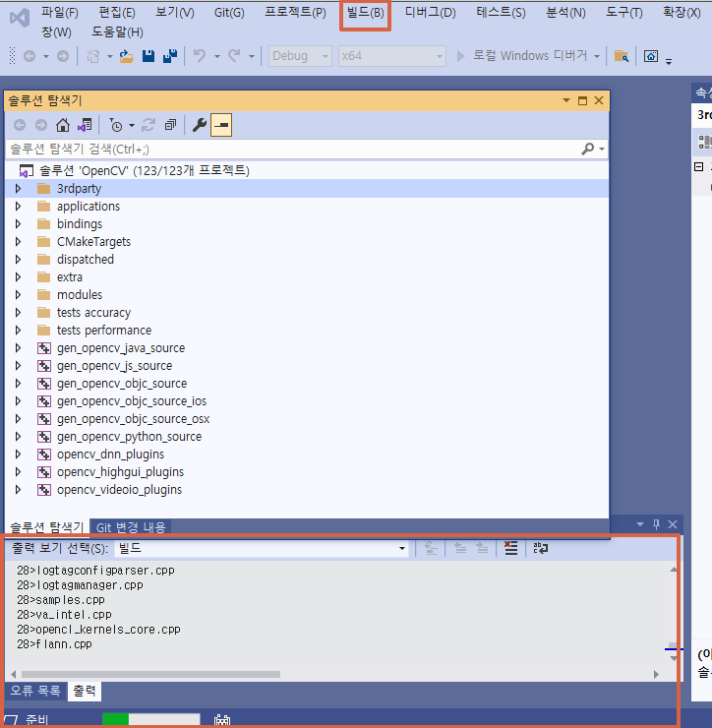The image size is (712, 728).
Task: Open Solution Explorer window position dropdown
Action: tap(566, 100)
